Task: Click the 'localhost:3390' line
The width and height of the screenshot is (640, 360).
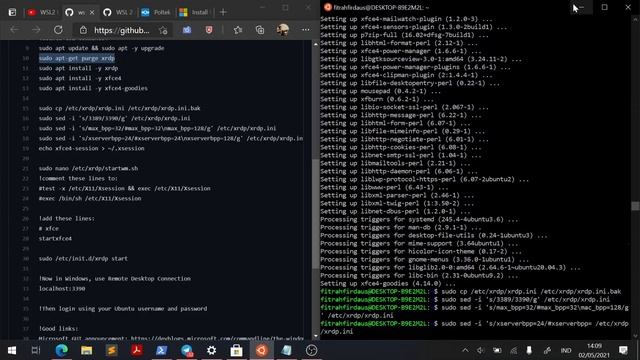Action: click(62, 289)
